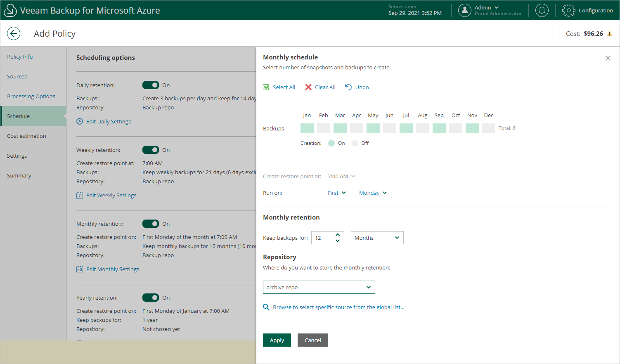Open Configuration gear icon
Viewport: 620px width, 364px height.
click(x=568, y=10)
